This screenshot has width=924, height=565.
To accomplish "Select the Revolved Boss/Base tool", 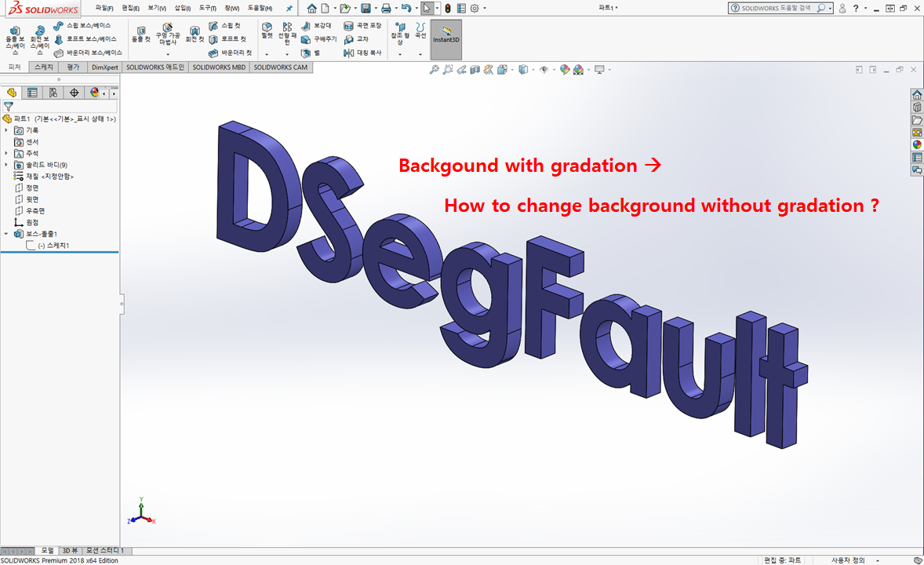I will pyautogui.click(x=39, y=40).
